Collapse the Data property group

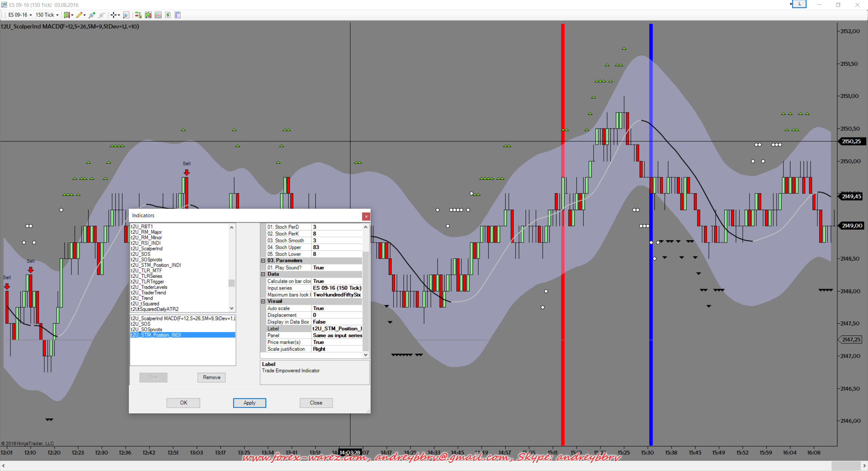[x=263, y=274]
